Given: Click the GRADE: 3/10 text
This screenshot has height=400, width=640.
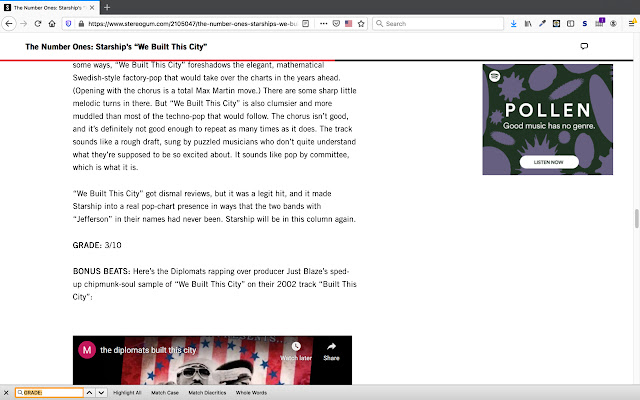Looking at the screenshot, I should coord(97,245).
